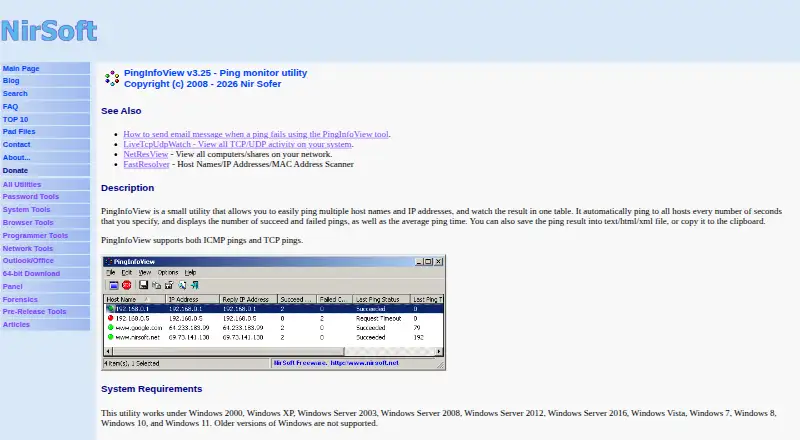Open the Pad Files sidebar link

click(x=19, y=132)
